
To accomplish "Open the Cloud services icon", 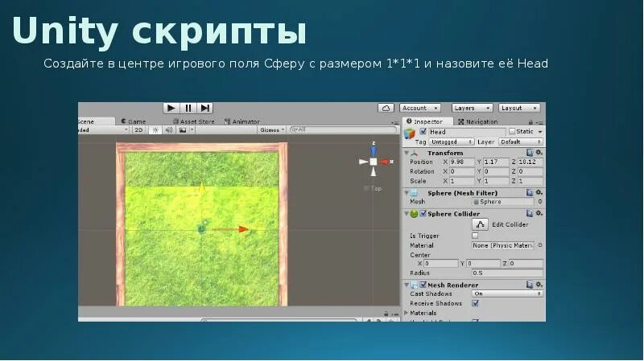I will pyautogui.click(x=386, y=108).
